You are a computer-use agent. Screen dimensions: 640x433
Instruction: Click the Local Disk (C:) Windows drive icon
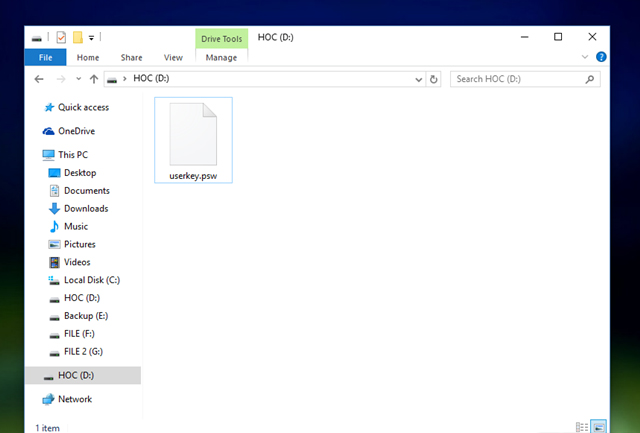click(54, 280)
